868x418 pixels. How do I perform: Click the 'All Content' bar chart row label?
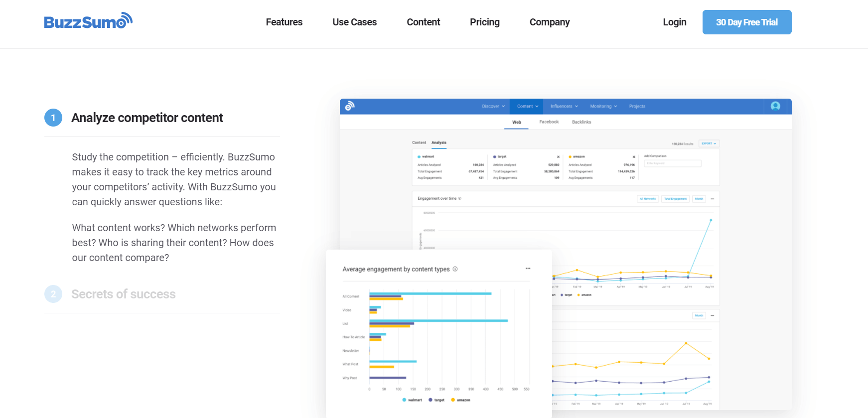click(351, 296)
